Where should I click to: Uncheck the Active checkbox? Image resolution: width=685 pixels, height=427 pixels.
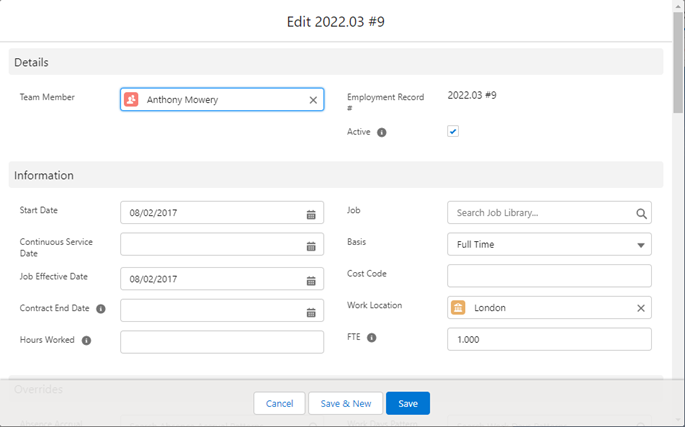(x=453, y=131)
